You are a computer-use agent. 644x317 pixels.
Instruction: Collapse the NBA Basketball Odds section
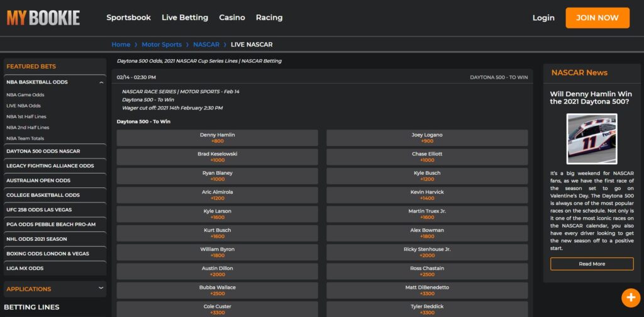coord(101,82)
